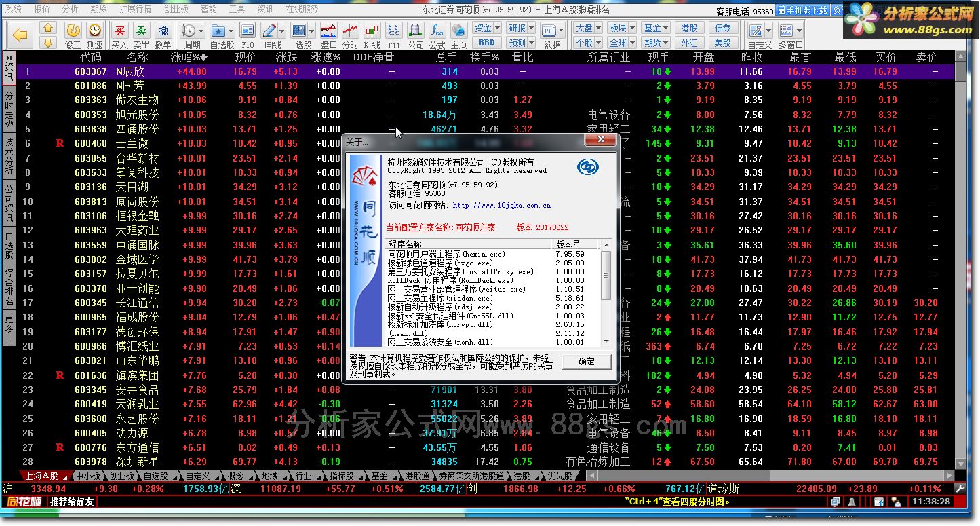
Task: Click the 港股 toolbar button
Action: (x=690, y=28)
